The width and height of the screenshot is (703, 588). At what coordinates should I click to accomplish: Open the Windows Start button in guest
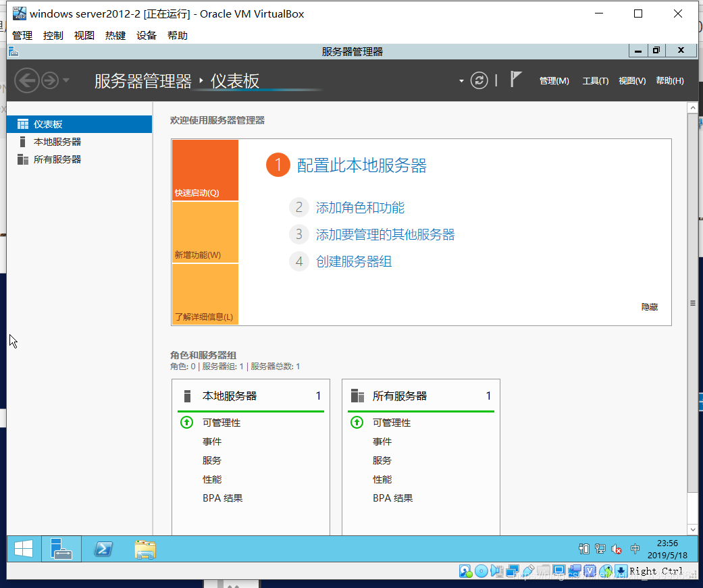coord(24,549)
